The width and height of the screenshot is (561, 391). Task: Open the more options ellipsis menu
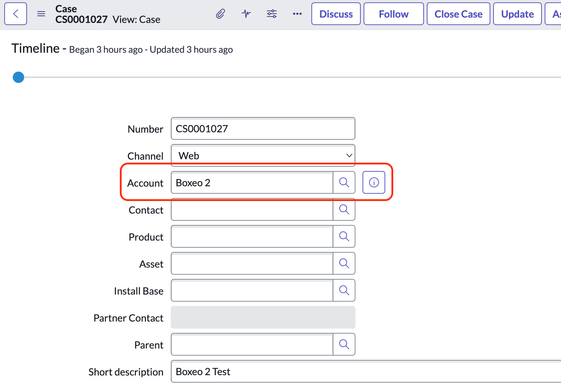coord(297,14)
